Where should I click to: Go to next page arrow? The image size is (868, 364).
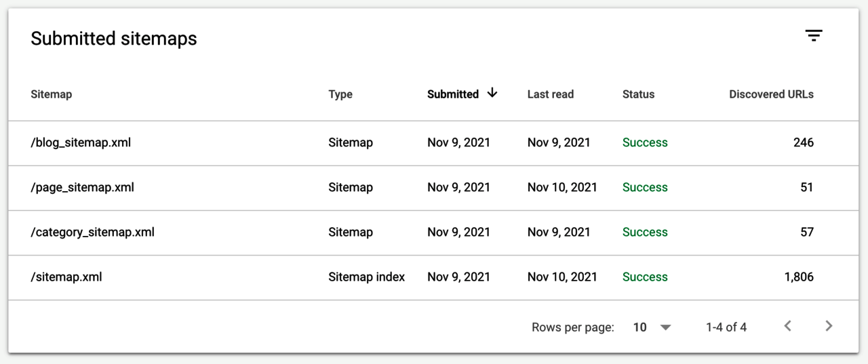(829, 326)
